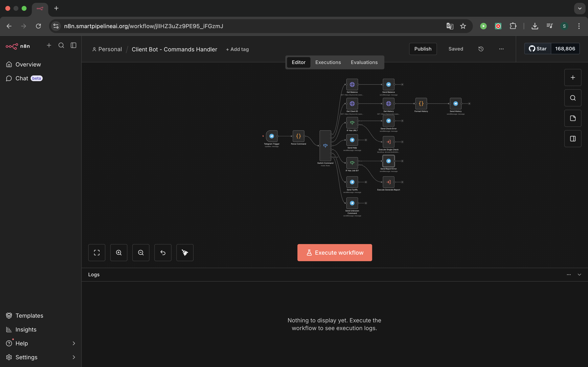Click the Parse Command code node
This screenshot has height=367, width=588.
[298, 136]
